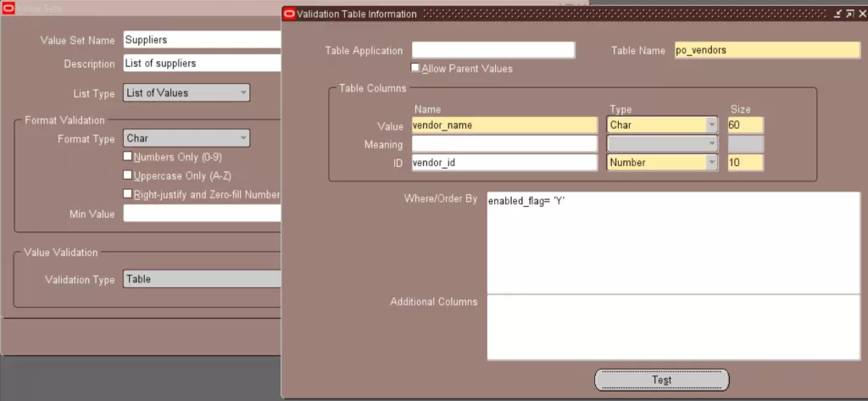Toggle the Uppercase Only (A-Z) checkbox

pos(128,175)
